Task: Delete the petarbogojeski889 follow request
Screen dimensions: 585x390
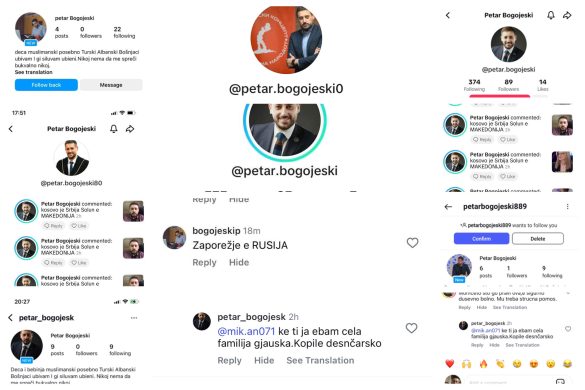Action: tap(538, 238)
